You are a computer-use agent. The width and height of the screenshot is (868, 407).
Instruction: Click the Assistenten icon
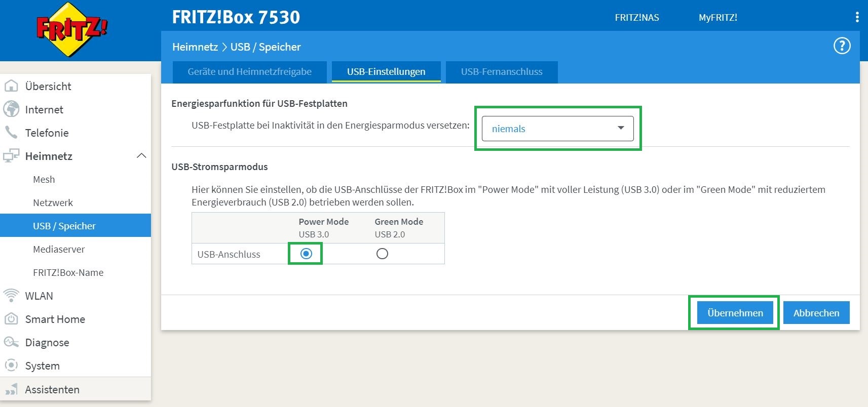11,389
